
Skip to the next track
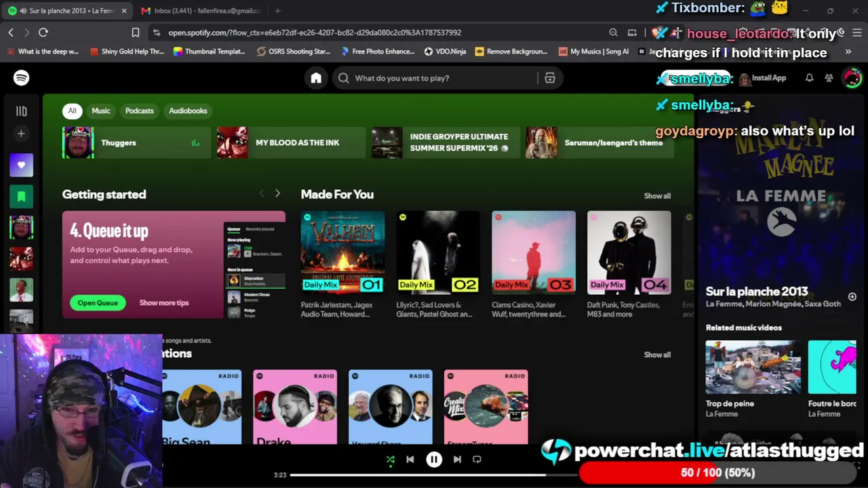[x=457, y=460]
